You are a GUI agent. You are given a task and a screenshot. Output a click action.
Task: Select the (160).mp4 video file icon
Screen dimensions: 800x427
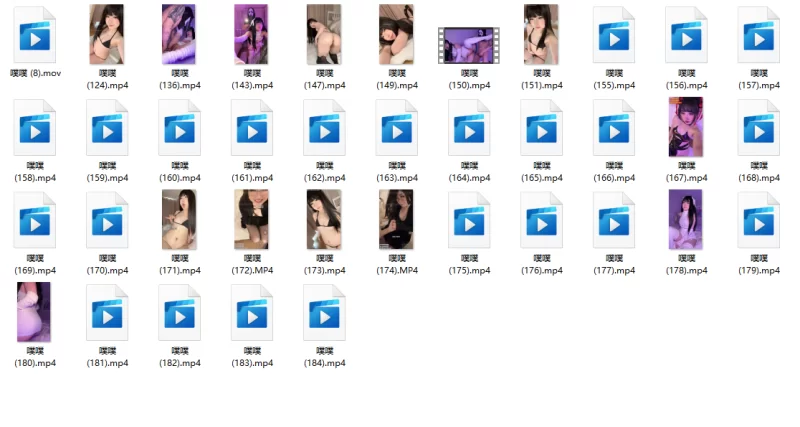180,128
